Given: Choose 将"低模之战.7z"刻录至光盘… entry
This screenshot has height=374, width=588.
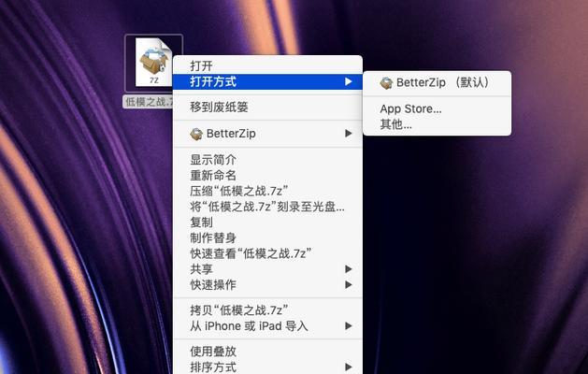Looking at the screenshot, I should [x=267, y=207].
